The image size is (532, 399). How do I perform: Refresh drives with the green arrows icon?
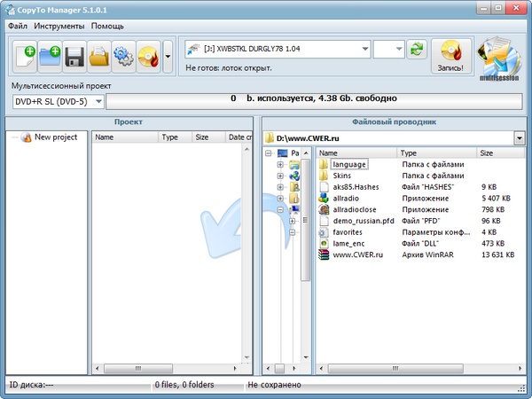pyautogui.click(x=418, y=49)
